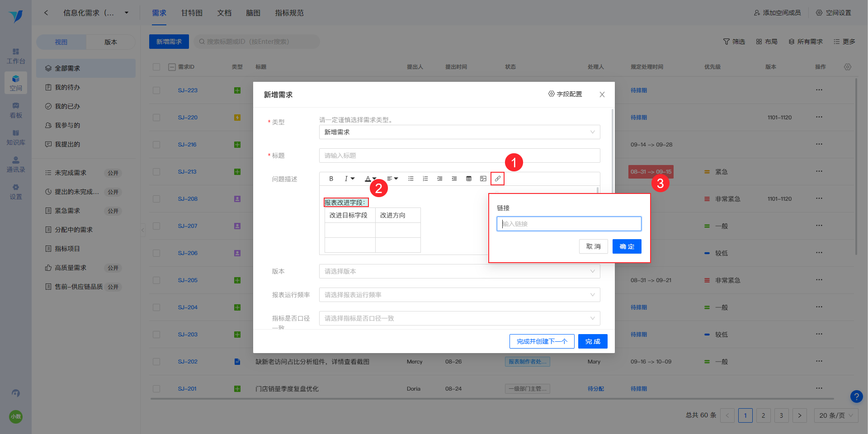Open text alignment options in editor toolbar

[392, 179]
